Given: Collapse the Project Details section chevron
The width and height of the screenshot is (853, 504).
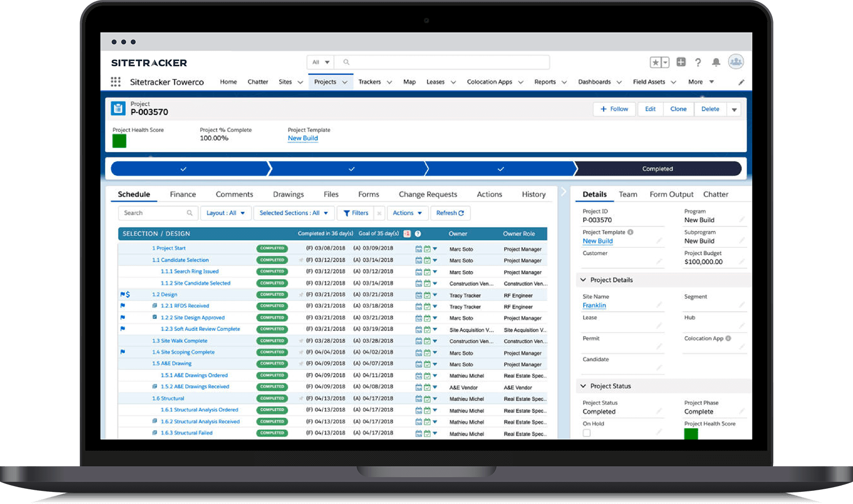Looking at the screenshot, I should point(583,280).
